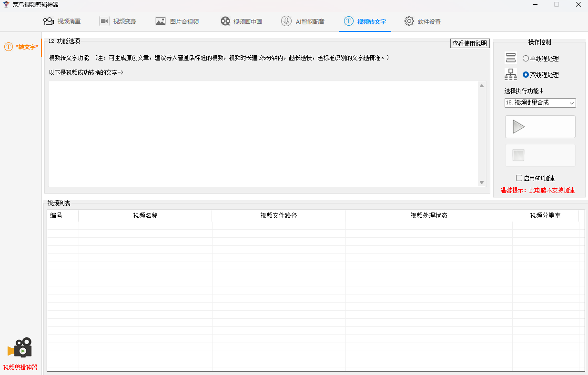Click the 视频消重 camera icon
The height and width of the screenshot is (375, 588).
tap(48, 21)
